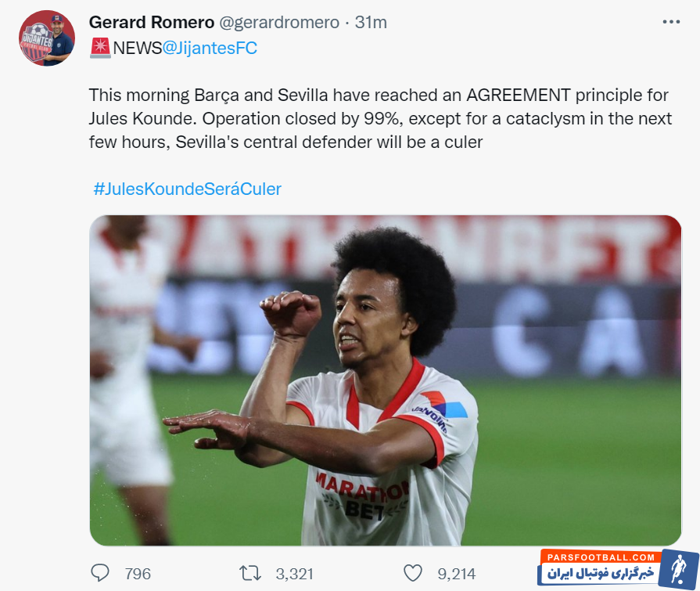Click the Gerard Romero display name

tap(152, 23)
